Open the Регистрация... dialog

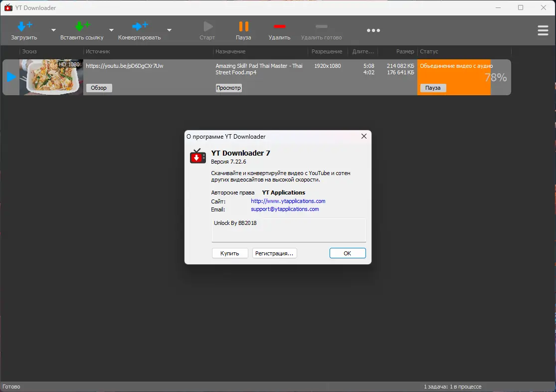tap(274, 253)
